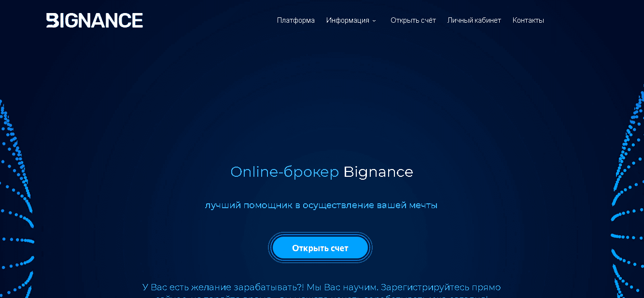Click the white Bignance word in the headline
Image resolution: width=644 pixels, height=298 pixels.
tap(378, 172)
